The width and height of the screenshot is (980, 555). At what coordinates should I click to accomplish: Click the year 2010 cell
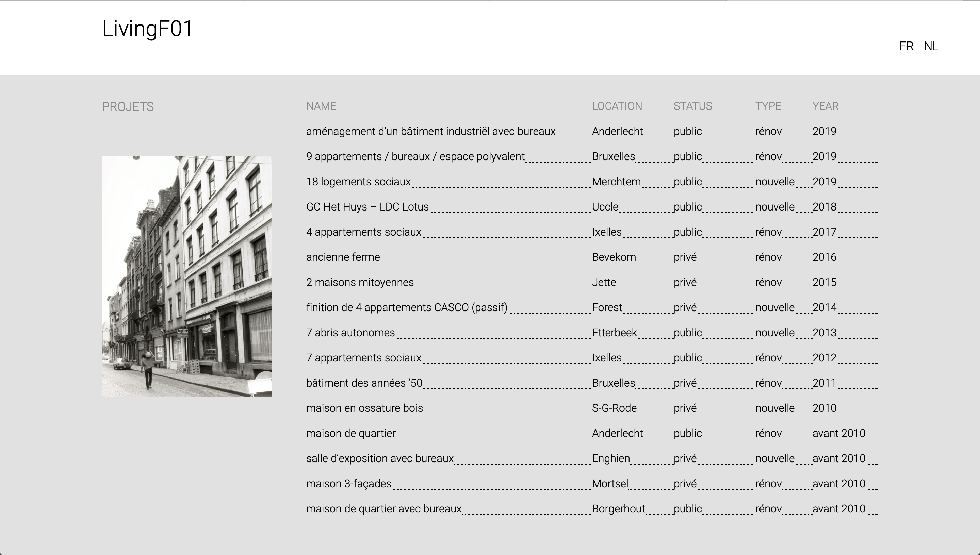(824, 408)
